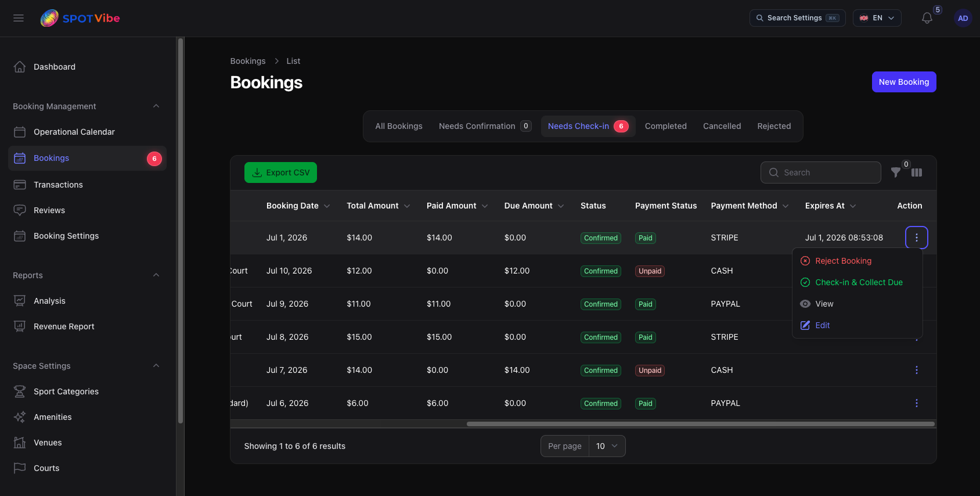Sort by Paid Amount column
Viewport: 980px width, 496px height.
[457, 206]
